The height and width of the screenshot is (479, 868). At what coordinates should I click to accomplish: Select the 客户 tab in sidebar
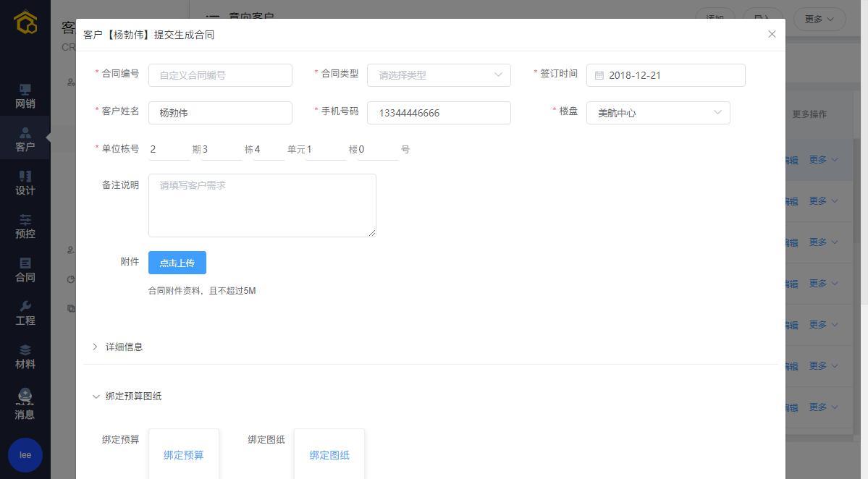pyautogui.click(x=25, y=138)
